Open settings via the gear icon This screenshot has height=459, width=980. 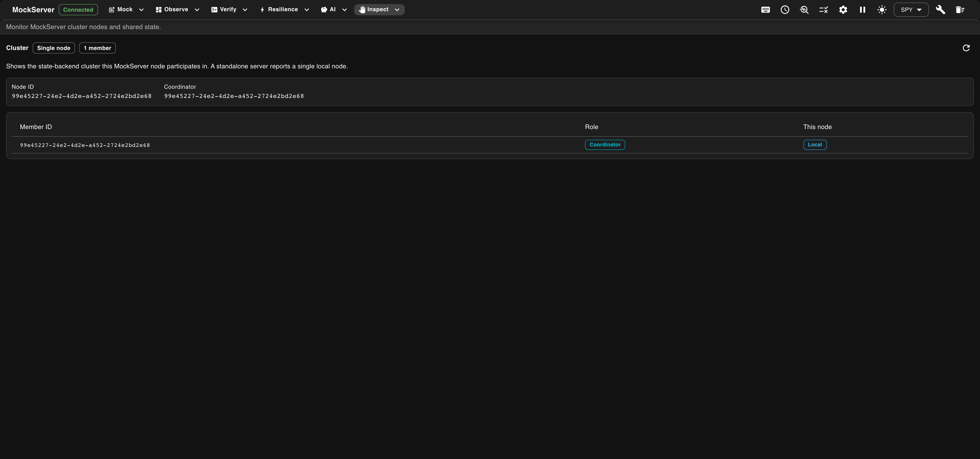click(x=843, y=10)
